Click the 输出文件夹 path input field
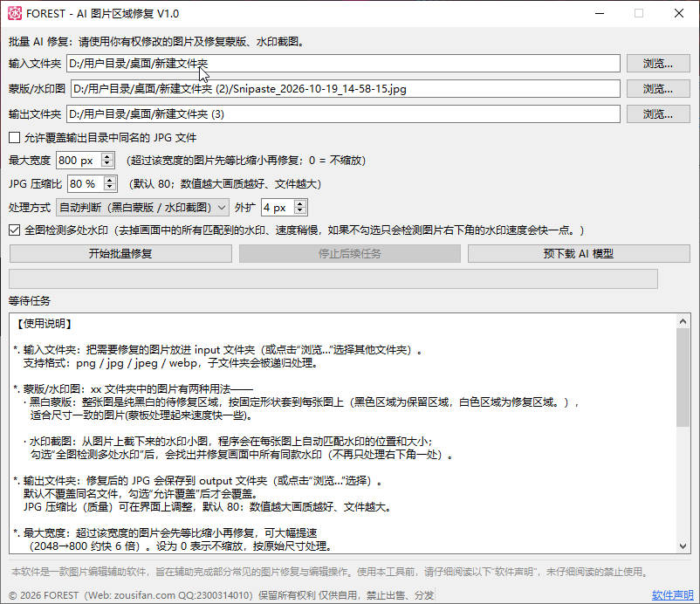The width and height of the screenshot is (700, 604). [x=343, y=114]
